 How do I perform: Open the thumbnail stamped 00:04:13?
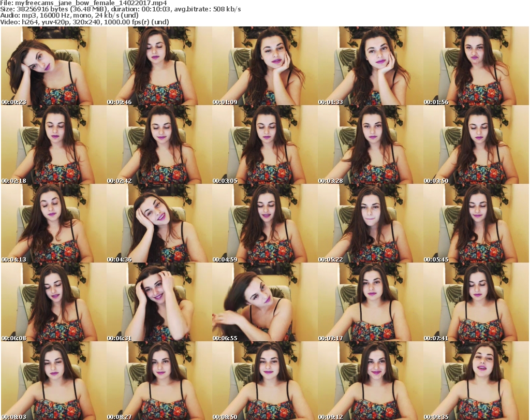pos(53,224)
